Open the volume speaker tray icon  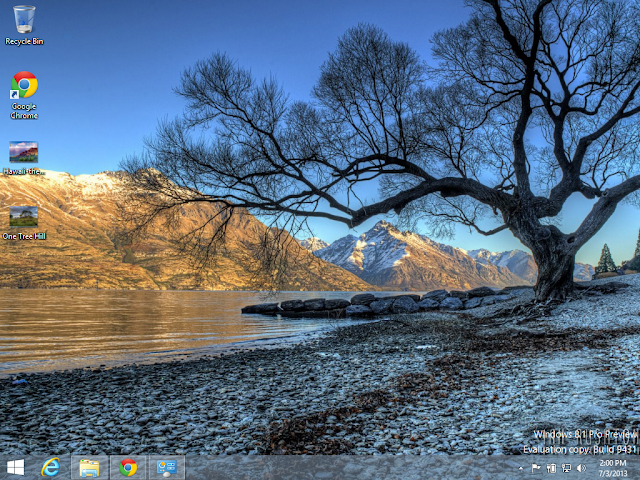click(x=581, y=468)
